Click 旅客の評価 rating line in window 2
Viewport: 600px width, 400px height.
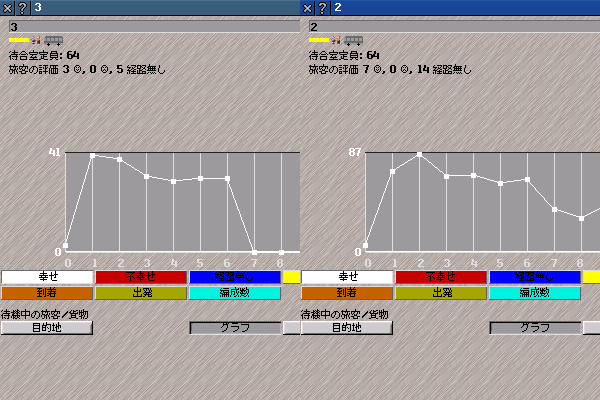click(390, 69)
